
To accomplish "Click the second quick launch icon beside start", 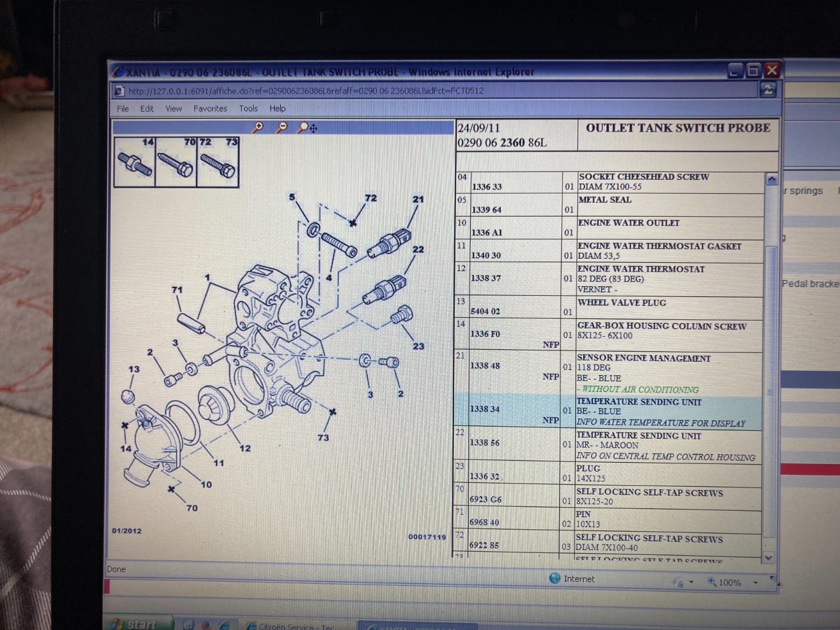I will [206, 625].
